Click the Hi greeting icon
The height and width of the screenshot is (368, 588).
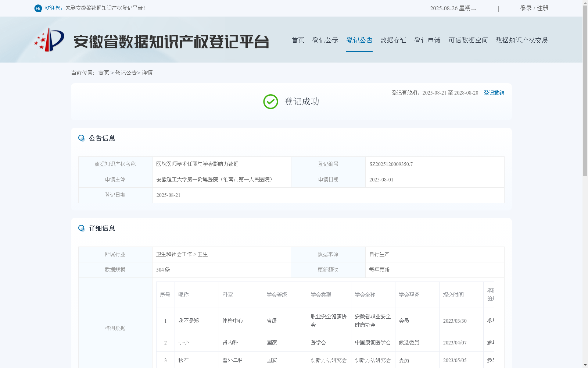tap(38, 8)
